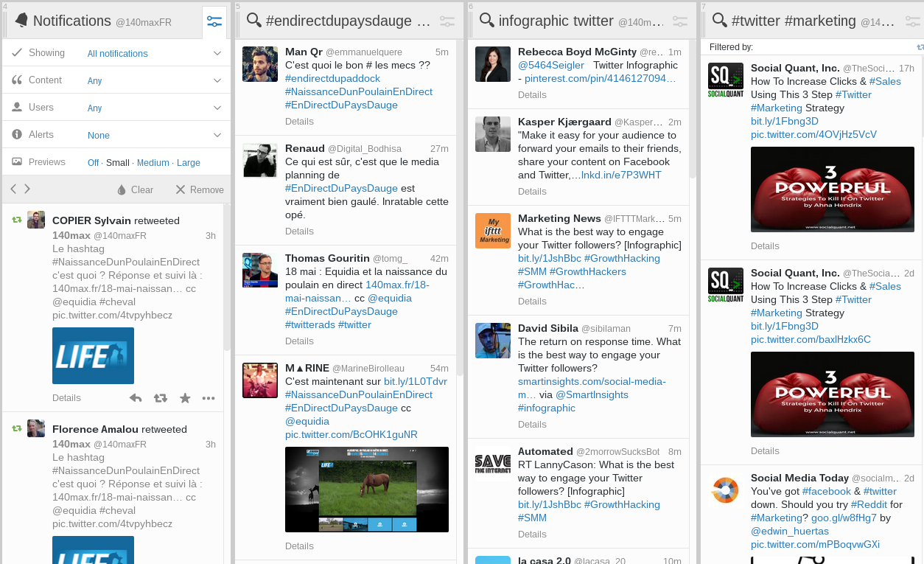Click the Kasper Kjærgaard name
This screenshot has width=924, height=564.
(564, 122)
